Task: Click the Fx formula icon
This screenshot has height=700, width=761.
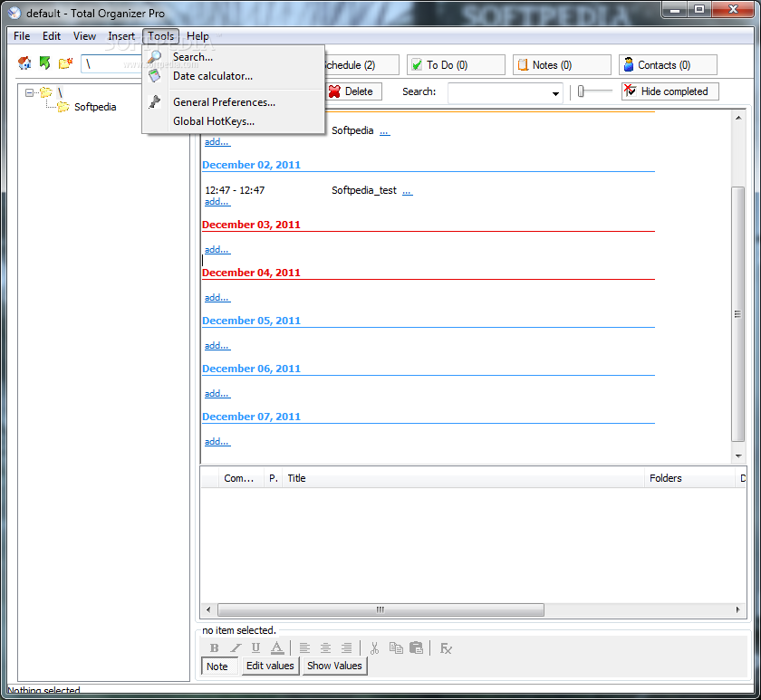Action: click(446, 648)
